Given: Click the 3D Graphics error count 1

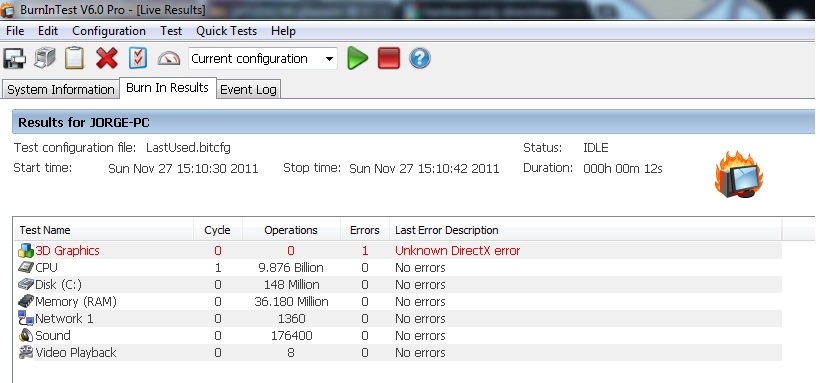Looking at the screenshot, I should [x=365, y=251].
